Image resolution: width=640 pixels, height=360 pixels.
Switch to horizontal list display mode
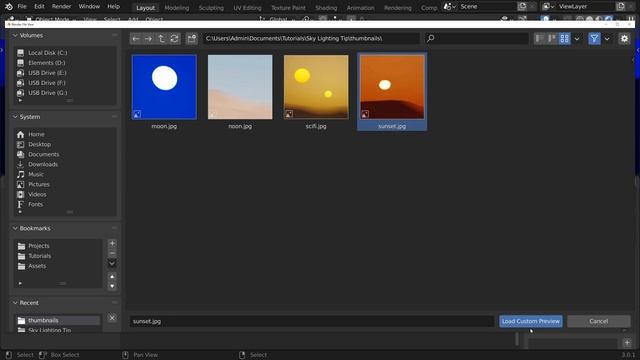tap(552, 38)
